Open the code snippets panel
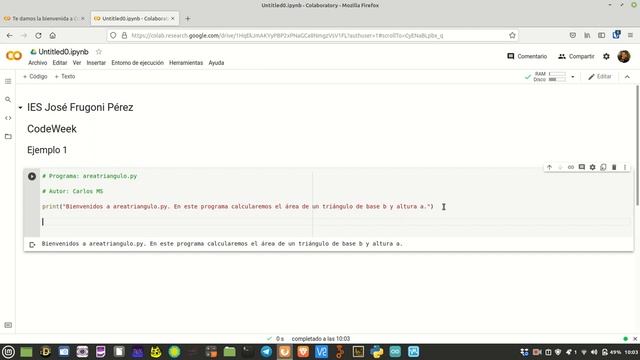The width and height of the screenshot is (640, 360). click(x=8, y=118)
